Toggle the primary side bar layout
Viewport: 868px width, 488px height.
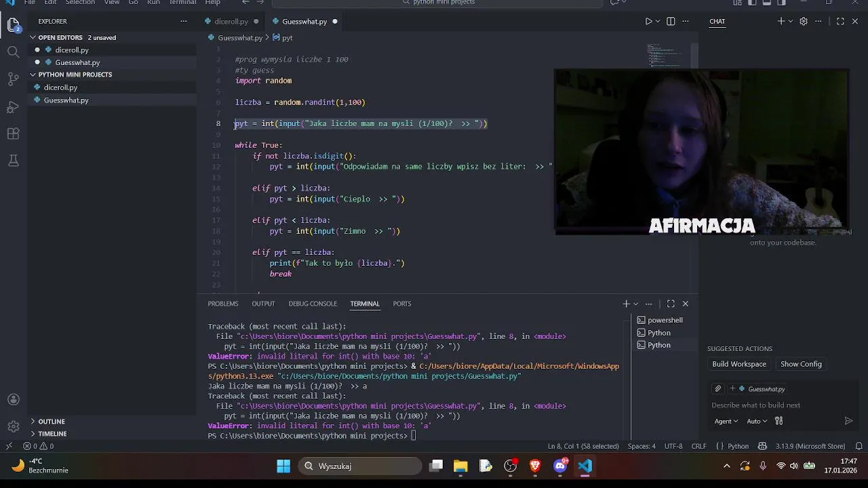click(752, 3)
